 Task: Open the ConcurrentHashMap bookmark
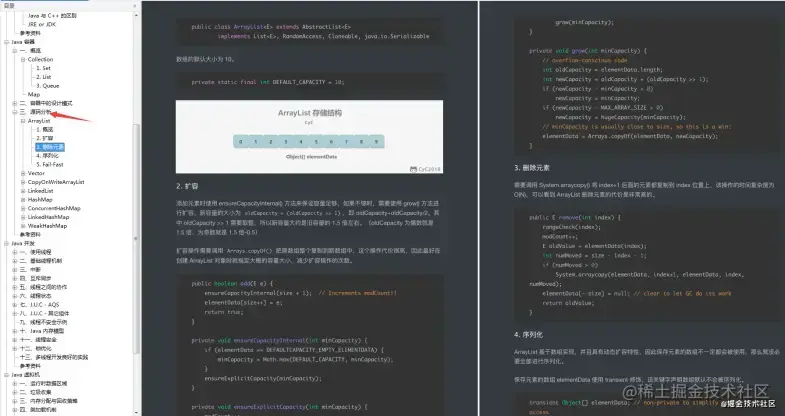tap(54, 208)
